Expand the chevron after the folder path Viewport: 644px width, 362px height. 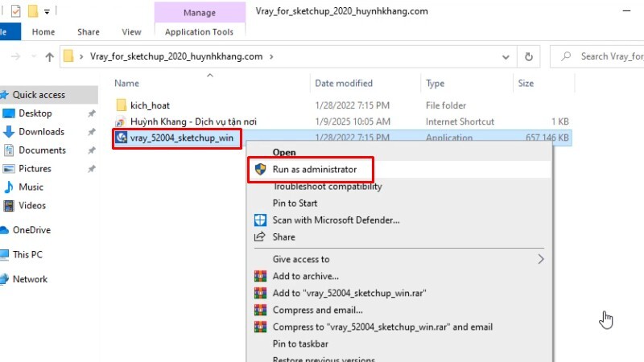tap(271, 56)
